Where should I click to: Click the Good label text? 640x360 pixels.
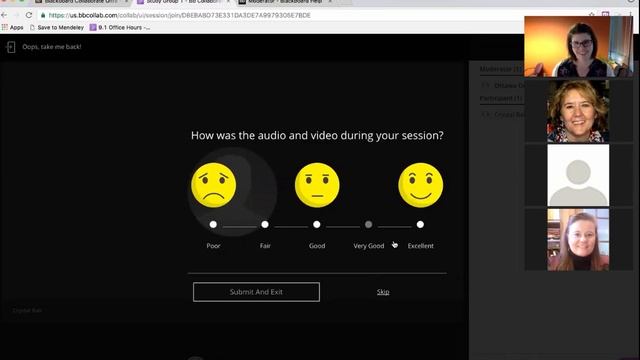click(317, 246)
